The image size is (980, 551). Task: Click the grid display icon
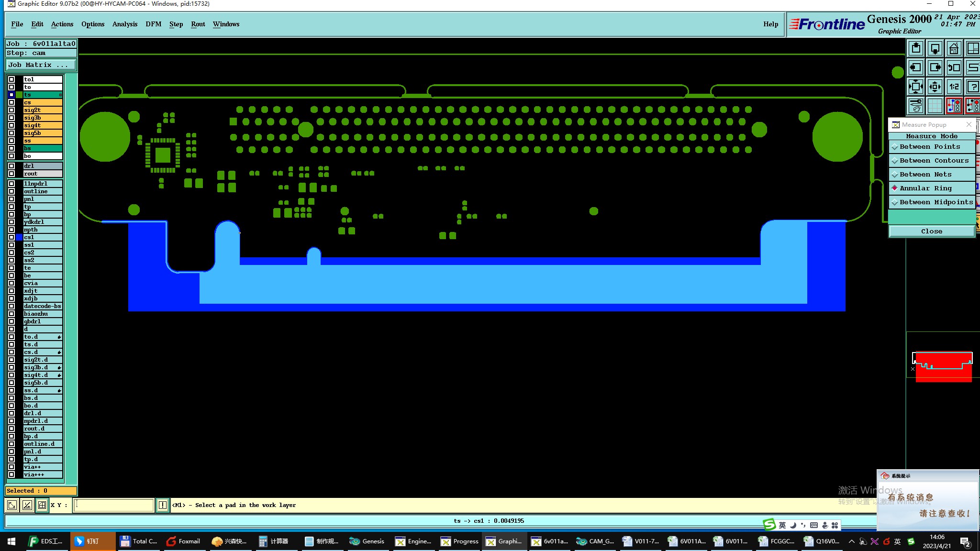935,106
